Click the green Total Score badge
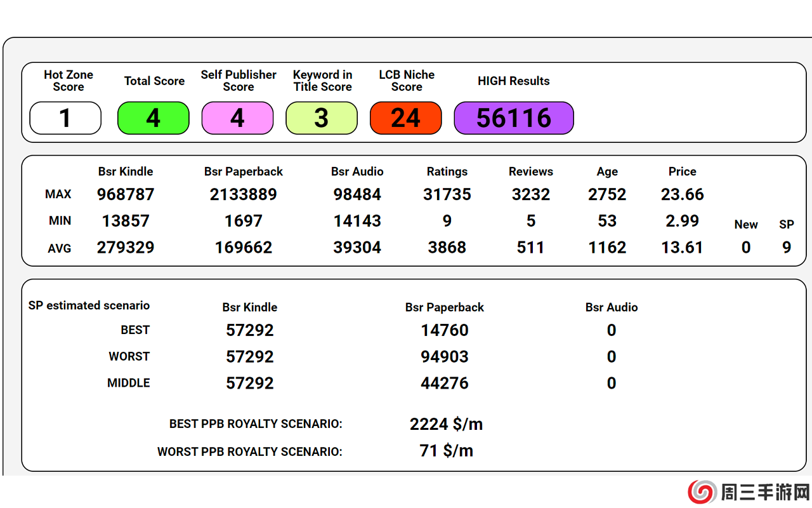Viewport: 812px width, 508px height. pyautogui.click(x=154, y=118)
